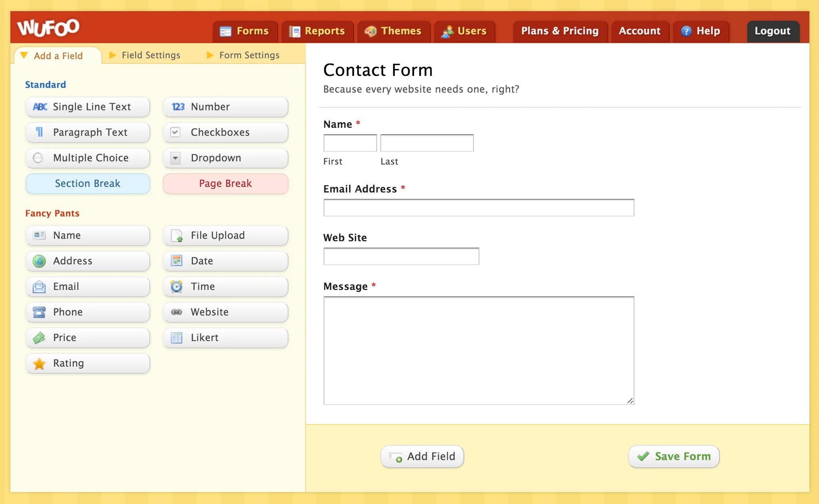Add a Paragraph Text field
Screen dimensions: 819x504
pyautogui.click(x=87, y=133)
